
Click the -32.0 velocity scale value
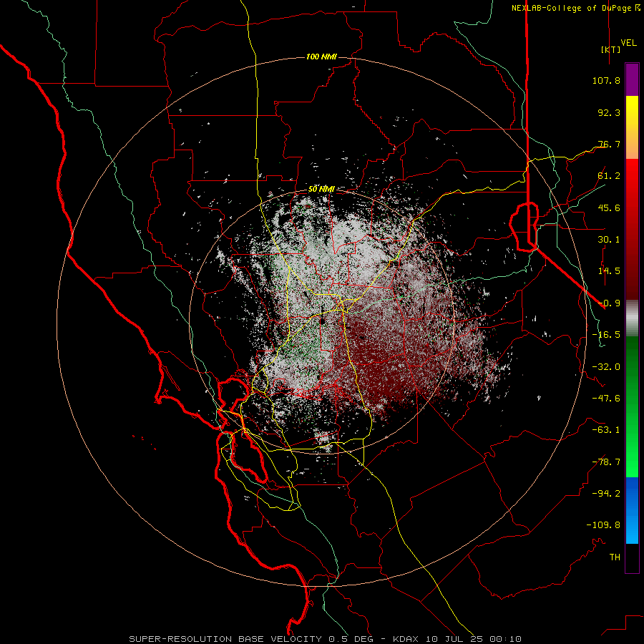point(606,367)
